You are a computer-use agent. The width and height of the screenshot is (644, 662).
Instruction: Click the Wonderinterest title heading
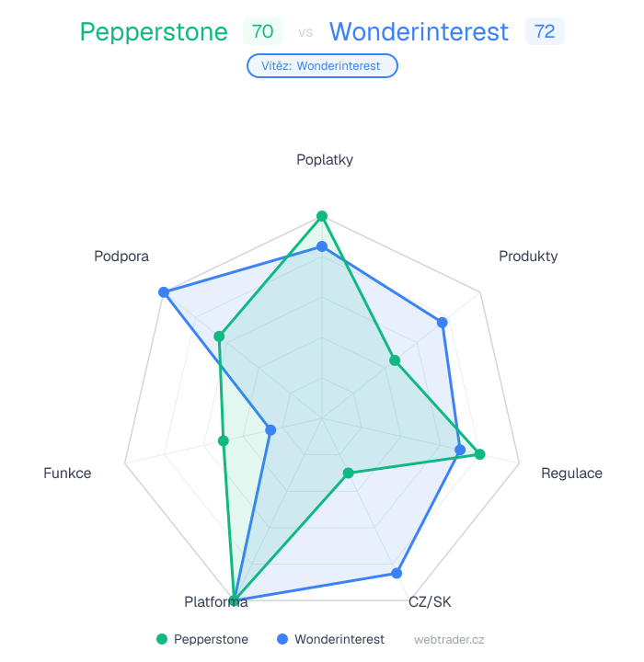coord(419,32)
